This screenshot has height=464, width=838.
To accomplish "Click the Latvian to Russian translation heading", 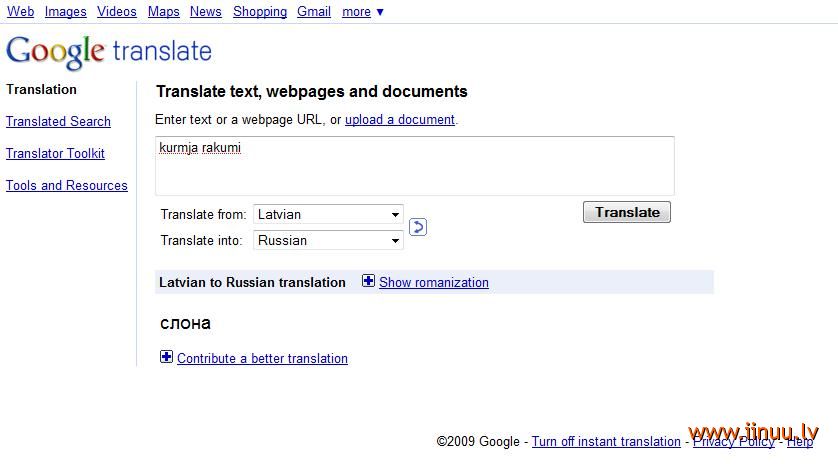I will click(252, 282).
